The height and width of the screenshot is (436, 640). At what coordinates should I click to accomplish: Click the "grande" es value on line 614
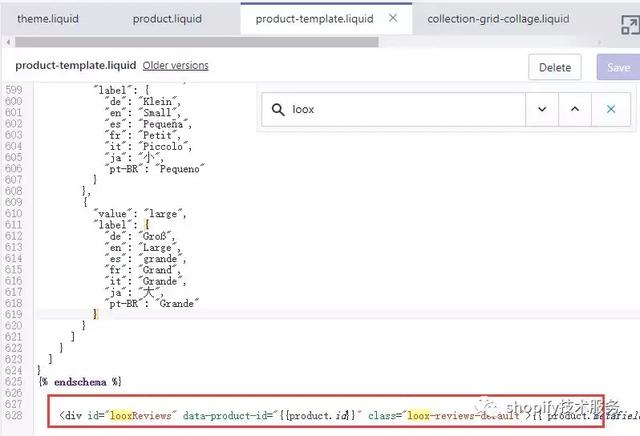[x=162, y=258]
